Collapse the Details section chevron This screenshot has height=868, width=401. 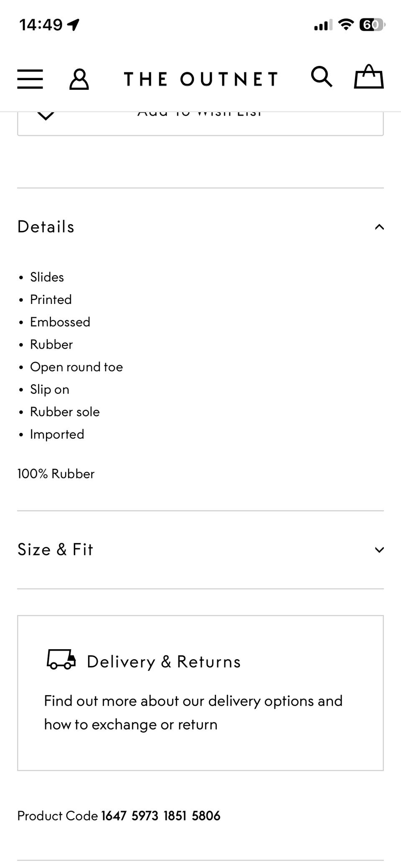point(379,227)
